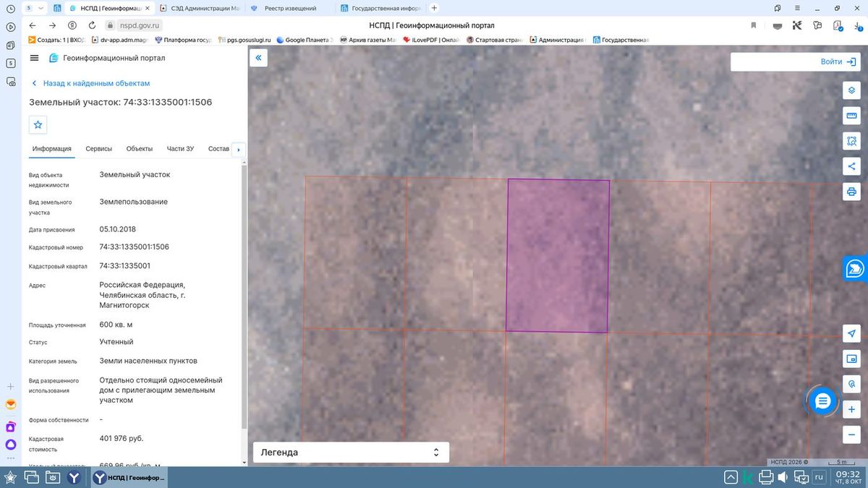Open the portal hamburger menu
The width and height of the screenshot is (868, 488).
(x=34, y=58)
